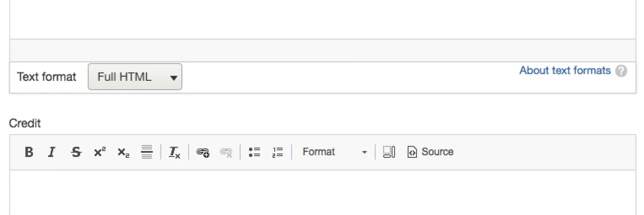Screen dimensions: 644x215
Task: Toggle subscript formatting
Action: pos(123,152)
